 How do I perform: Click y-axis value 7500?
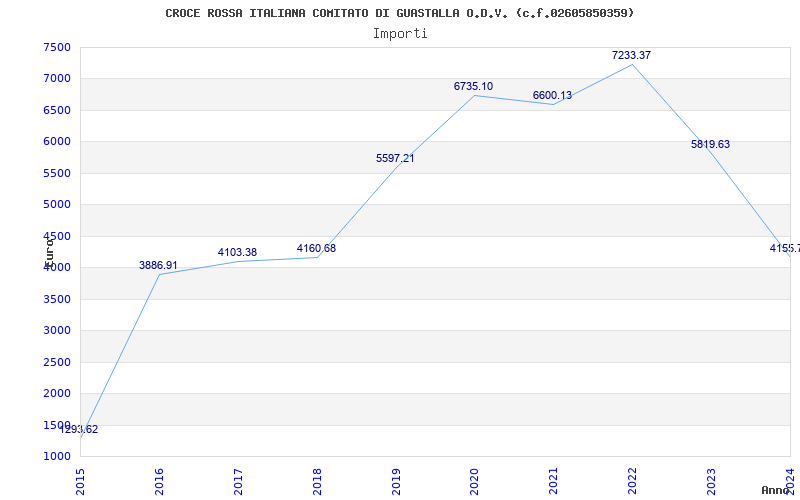[57, 47]
